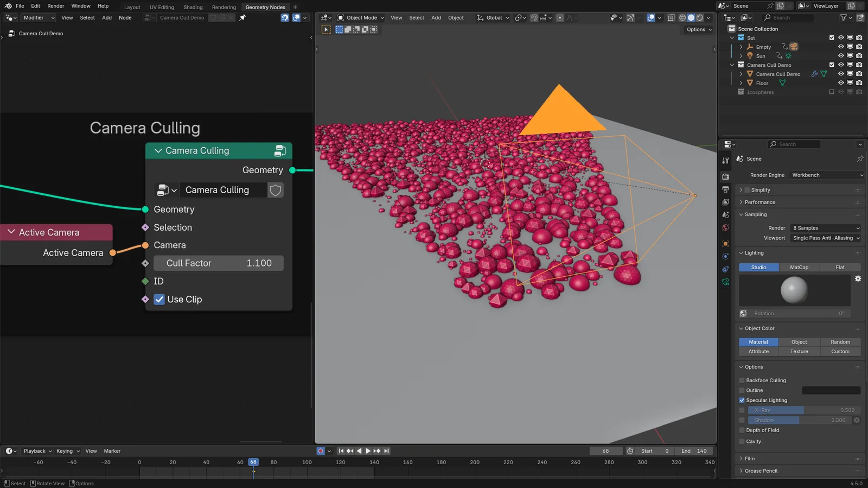Toggle the auto keying record button
The height and width of the screenshot is (488, 868).
[x=321, y=451]
